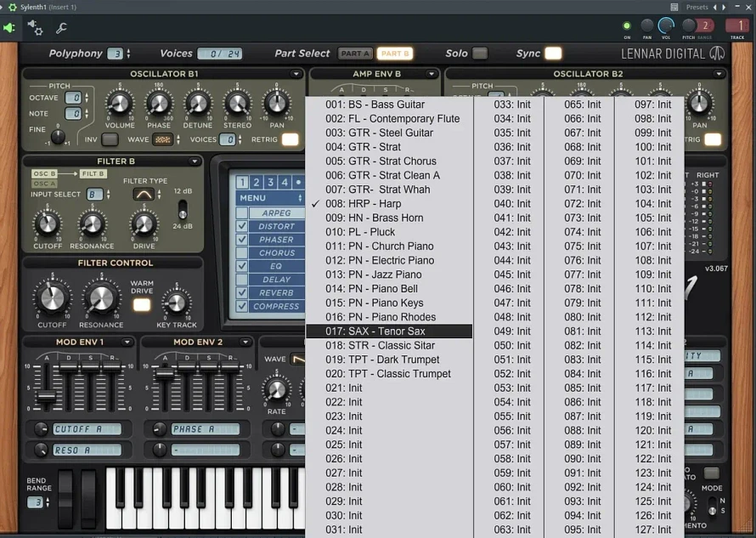Viewport: 756px width, 538px height.
Task: Click the plugin PITCH knob
Action: pyautogui.click(x=689, y=25)
